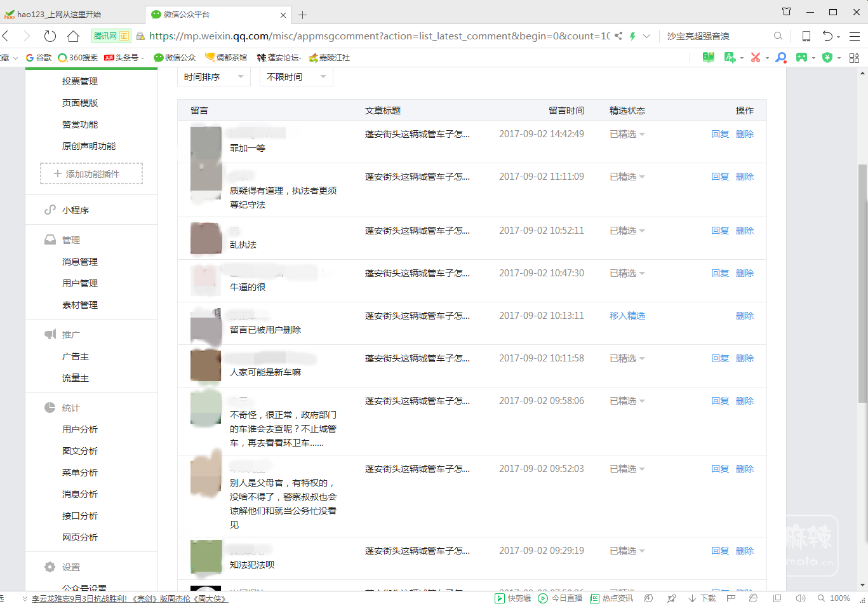The width and height of the screenshot is (868, 606).
Task: Reply to the 牛逼的很 comment
Action: 720,273
